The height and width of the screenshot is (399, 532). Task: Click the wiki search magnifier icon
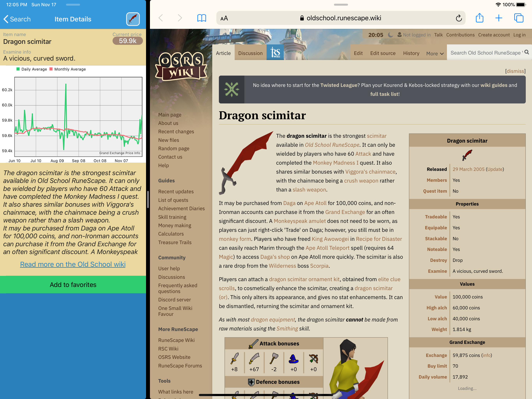(x=527, y=52)
